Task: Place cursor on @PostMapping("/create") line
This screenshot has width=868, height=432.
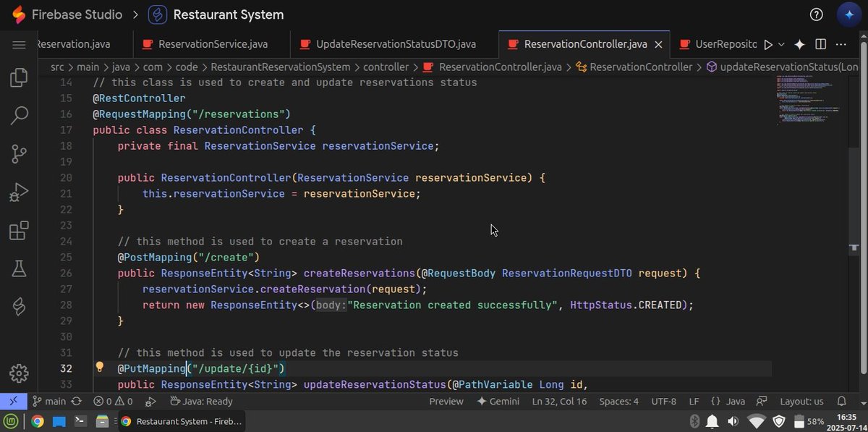Action: click(189, 257)
